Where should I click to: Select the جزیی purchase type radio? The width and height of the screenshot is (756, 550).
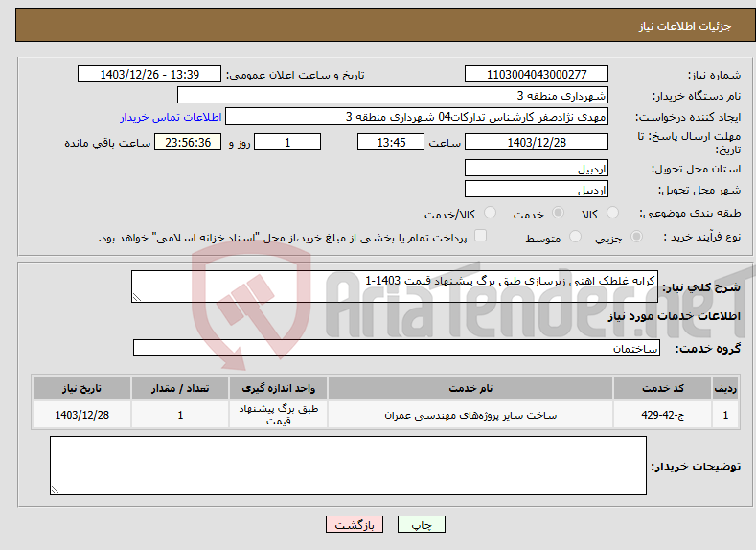click(636, 237)
